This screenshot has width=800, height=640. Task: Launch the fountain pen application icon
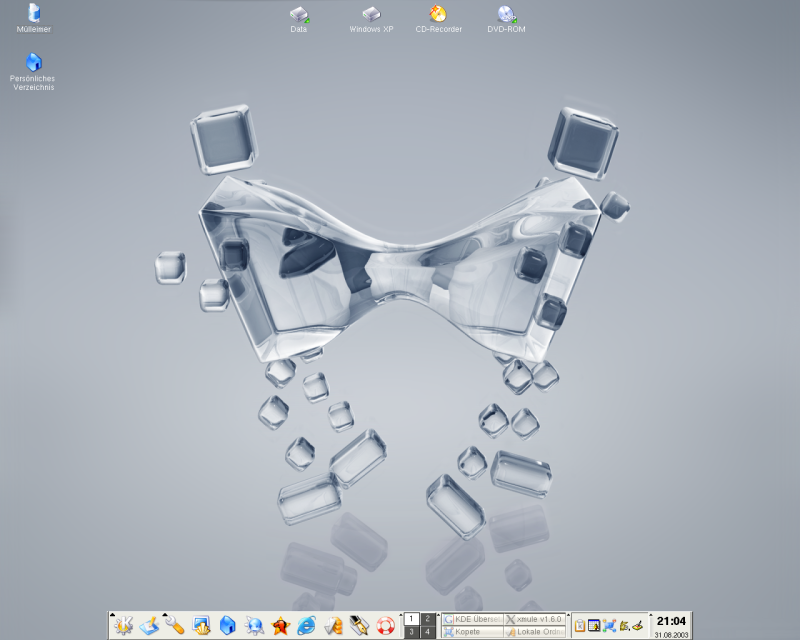pos(358,626)
